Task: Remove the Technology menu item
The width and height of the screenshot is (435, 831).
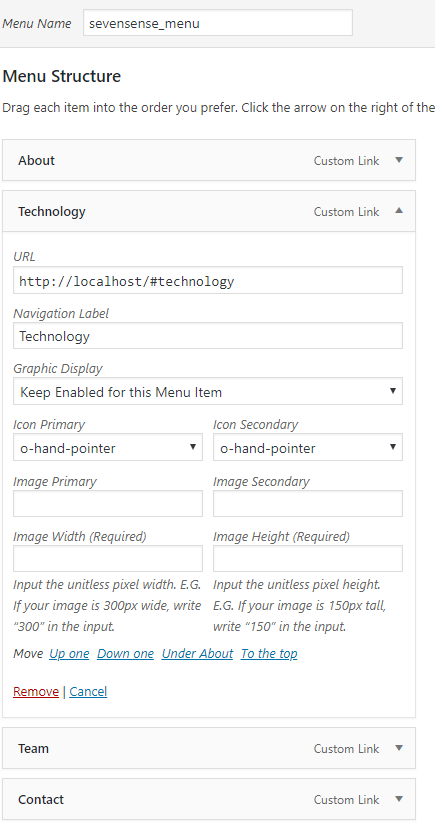Action: tap(36, 692)
